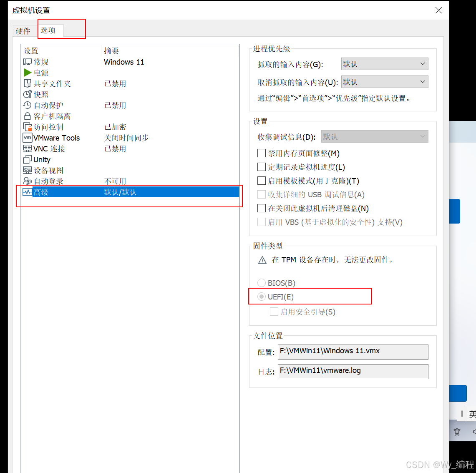
Task: Click the 默认/默认 summary text
Action: tap(120, 192)
